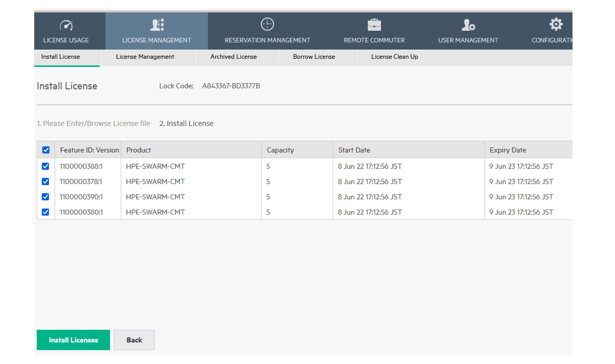Image resolution: width=615 pixels, height=364 pixels.
Task: Return to step 1 Enter/Browse License file
Action: click(93, 123)
